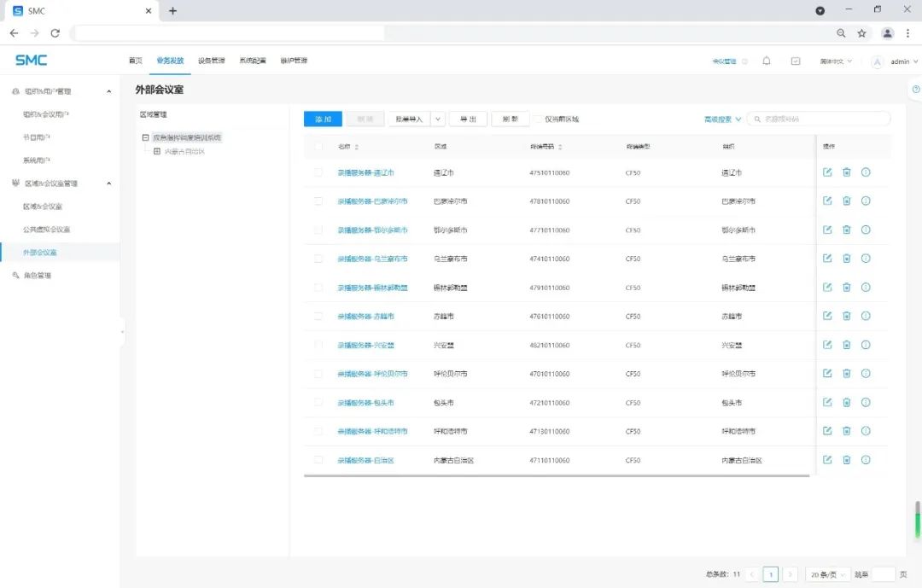
Task: Check the select-all checkbox in table header
Action: coord(318,147)
